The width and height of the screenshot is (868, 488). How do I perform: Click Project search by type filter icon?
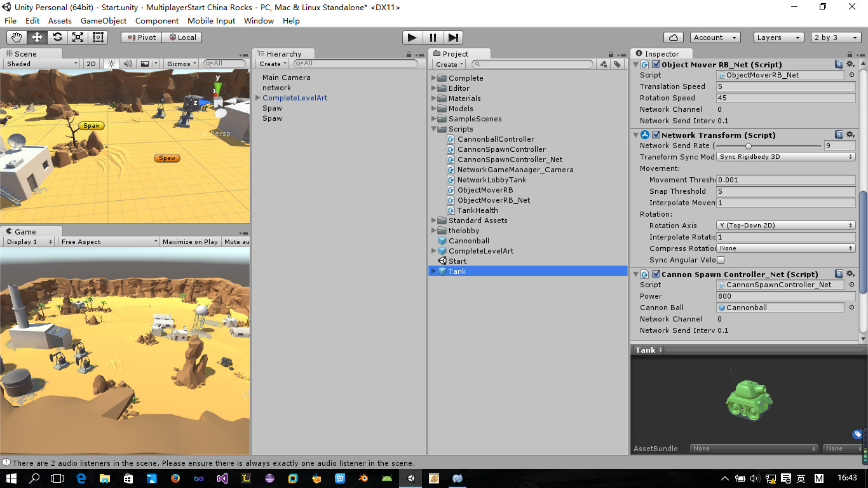604,64
